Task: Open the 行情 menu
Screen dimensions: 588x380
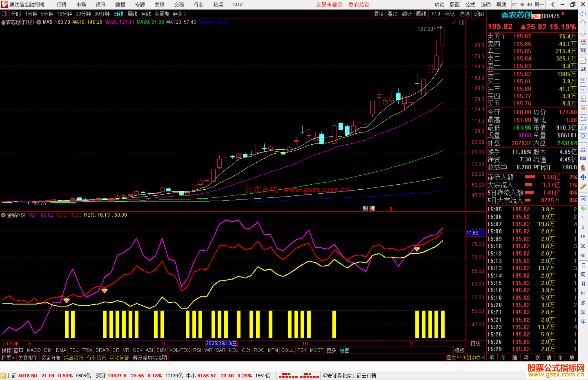Action: pos(61,4)
